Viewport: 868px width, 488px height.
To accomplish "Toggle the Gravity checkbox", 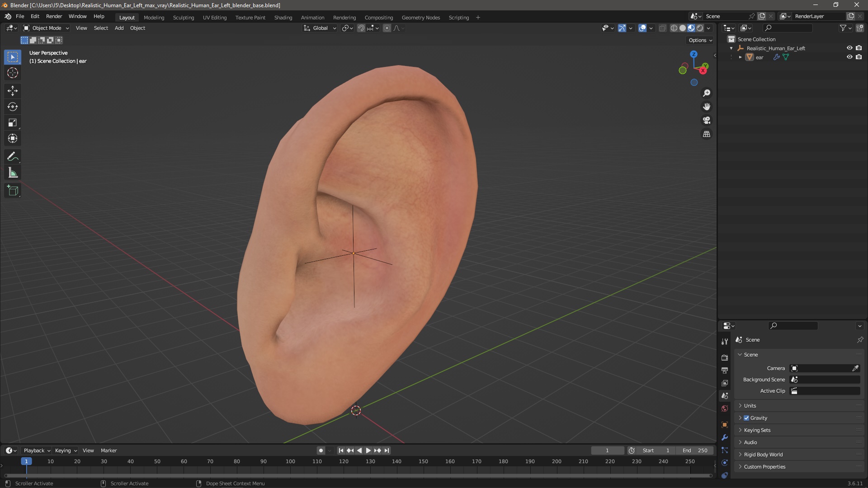I will (x=746, y=418).
